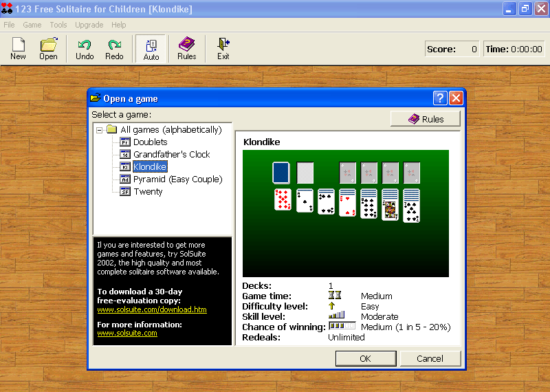
Task: Click the 'Medium (1 in 5 - 20%)' text
Action: pyautogui.click(x=406, y=327)
